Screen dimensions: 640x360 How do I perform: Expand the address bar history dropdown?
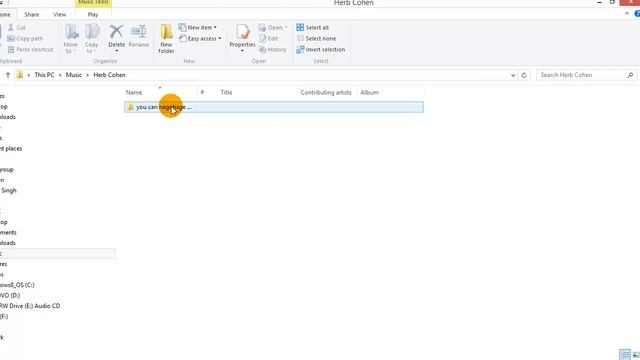click(513, 76)
